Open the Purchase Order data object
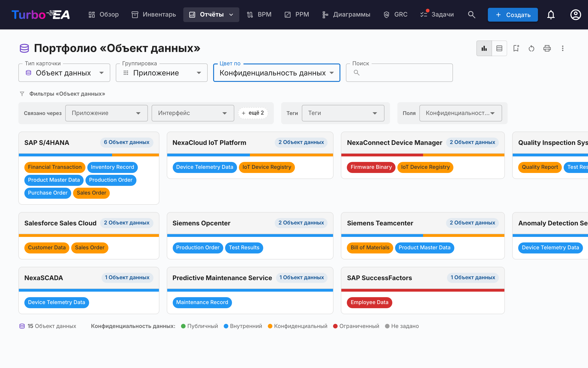This screenshot has height=368, width=588. pyautogui.click(x=48, y=193)
